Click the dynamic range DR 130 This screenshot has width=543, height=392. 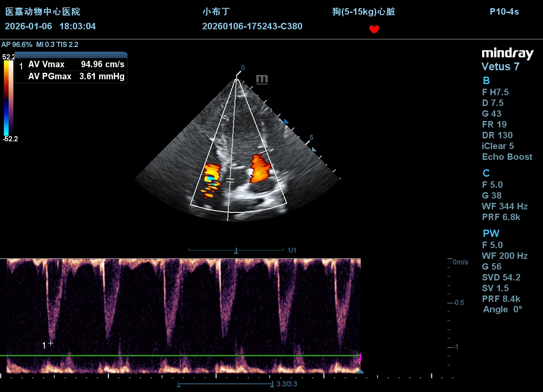coord(497,135)
